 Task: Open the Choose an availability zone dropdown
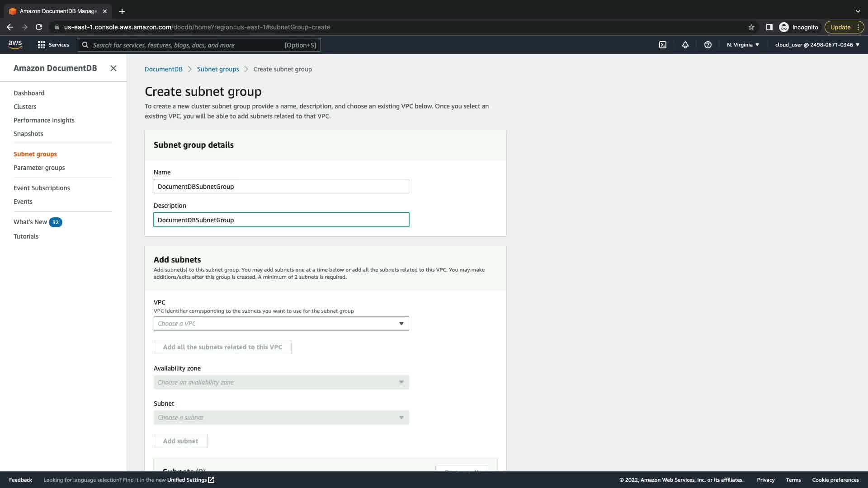[x=281, y=382]
